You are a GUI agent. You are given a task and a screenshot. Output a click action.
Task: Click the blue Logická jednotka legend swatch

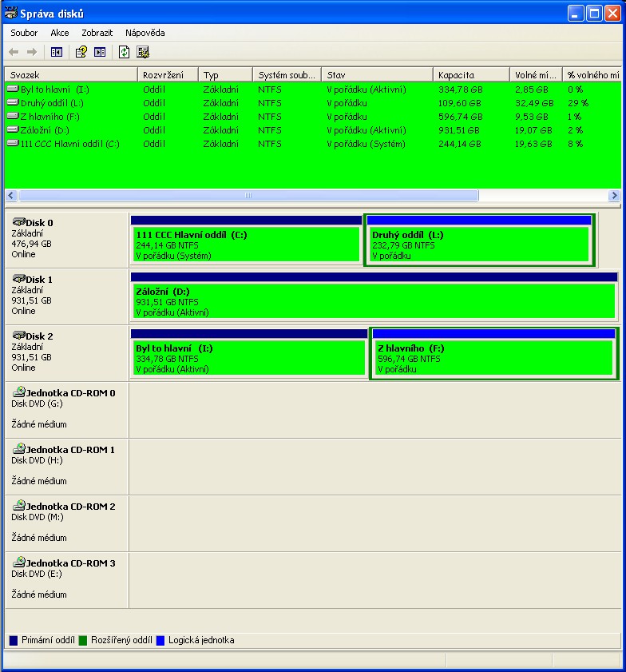[161, 640]
